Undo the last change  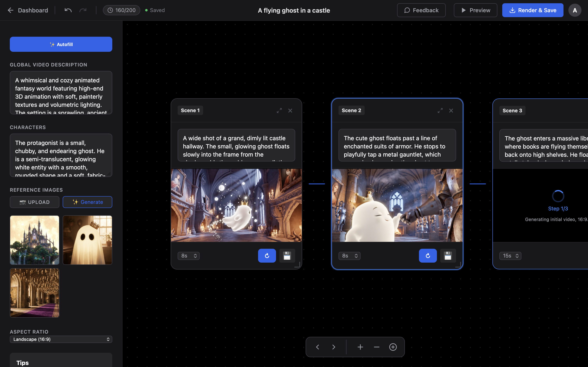tap(68, 10)
